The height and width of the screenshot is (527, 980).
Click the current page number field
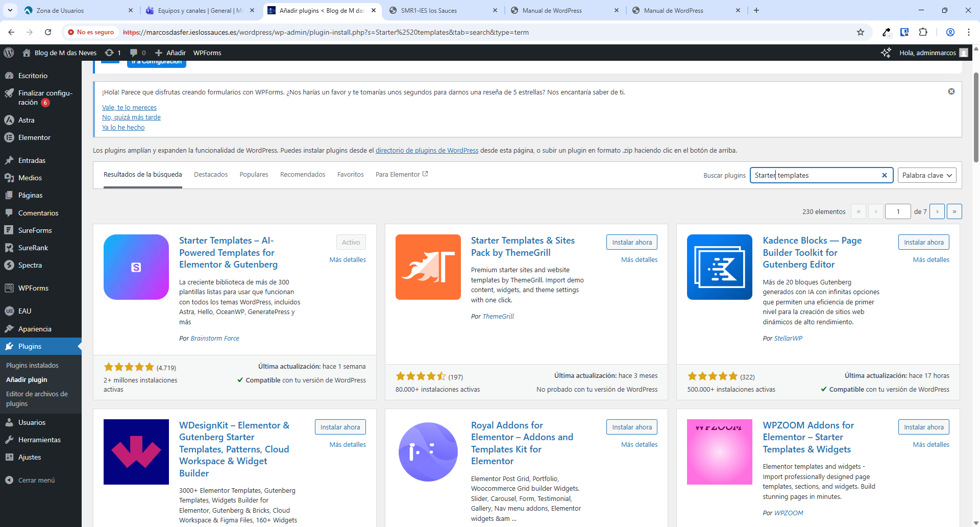click(x=898, y=211)
